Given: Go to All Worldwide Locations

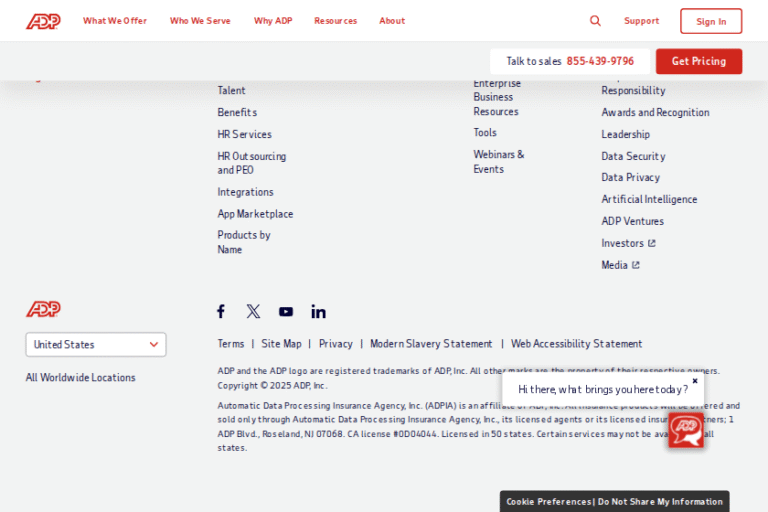Looking at the screenshot, I should [80, 377].
